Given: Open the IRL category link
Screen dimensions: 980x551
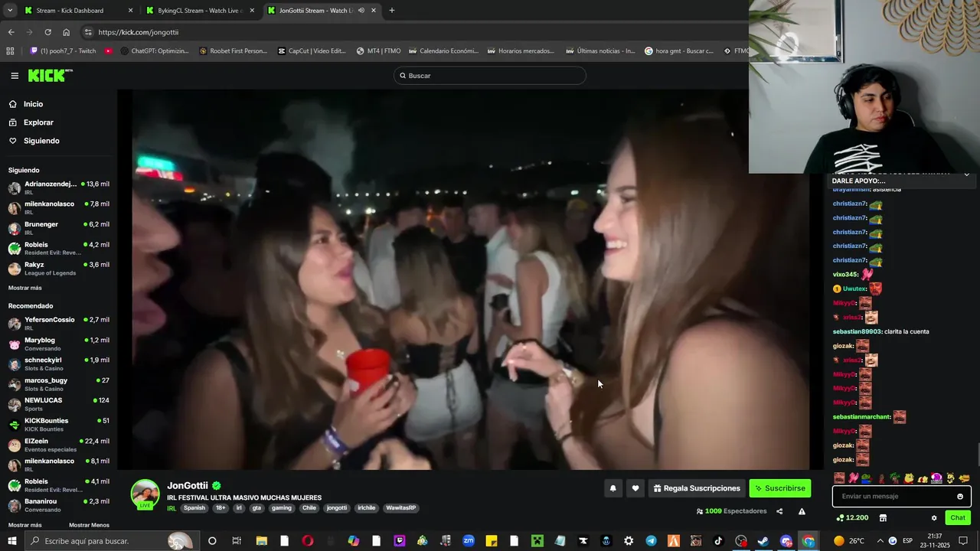Looking at the screenshot, I should 171,508.
